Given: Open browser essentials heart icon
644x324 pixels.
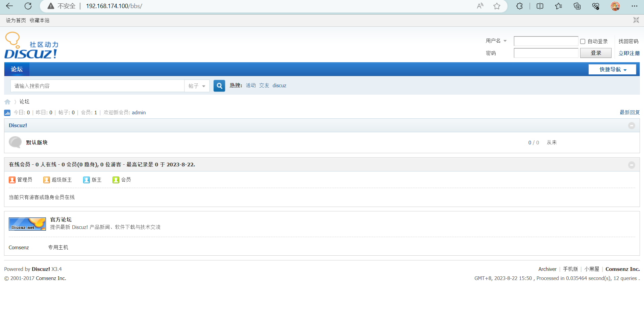Looking at the screenshot, I should coord(596,6).
